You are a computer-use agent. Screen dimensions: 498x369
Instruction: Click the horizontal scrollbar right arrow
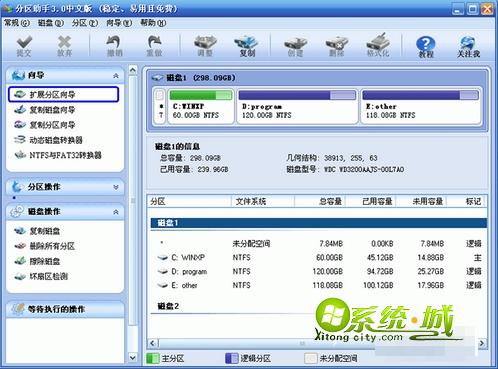pyautogui.click(x=482, y=343)
